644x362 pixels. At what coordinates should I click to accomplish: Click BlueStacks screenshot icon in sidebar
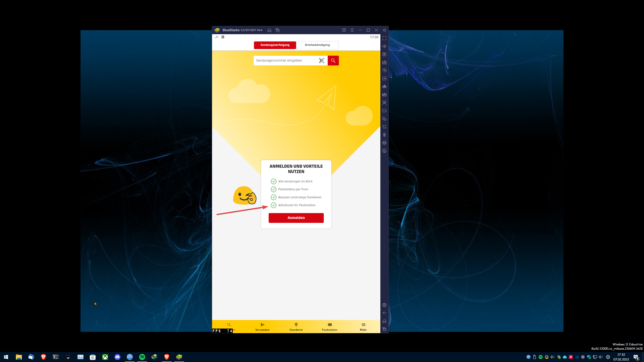(384, 103)
